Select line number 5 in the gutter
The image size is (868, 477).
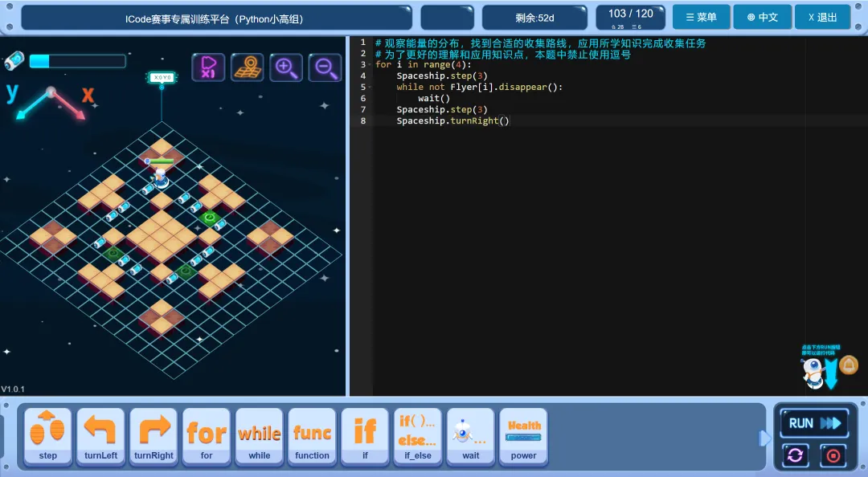pyautogui.click(x=363, y=87)
